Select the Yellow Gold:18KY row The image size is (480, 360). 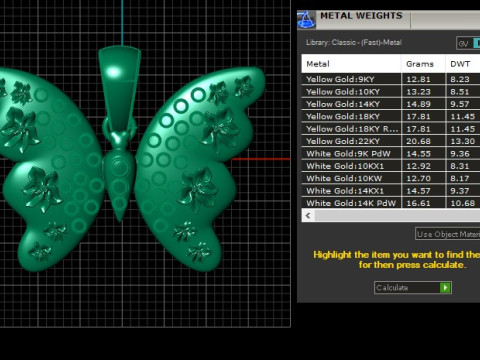click(391, 116)
